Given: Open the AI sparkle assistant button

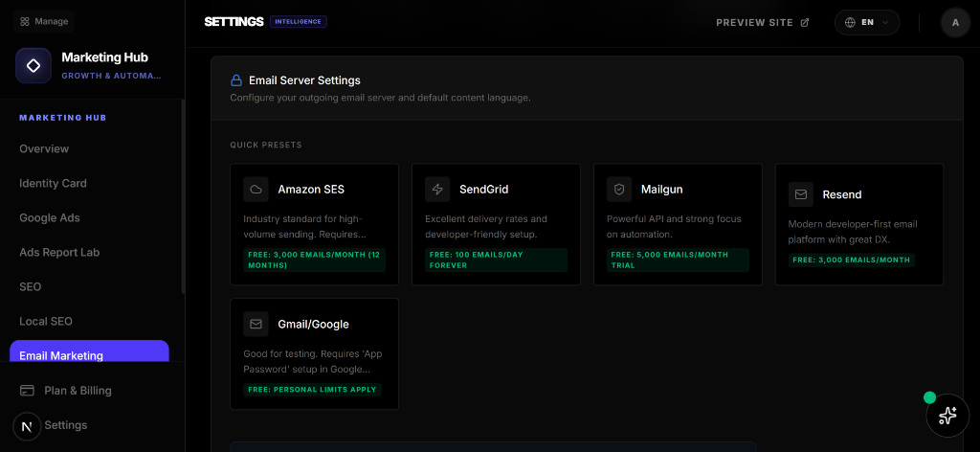Looking at the screenshot, I should [947, 415].
